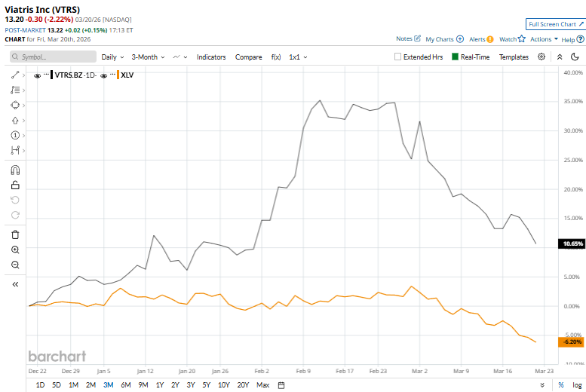Viewport: 586px width, 392px height.
Task: Switch to dark mode moon icon
Action: (x=575, y=57)
